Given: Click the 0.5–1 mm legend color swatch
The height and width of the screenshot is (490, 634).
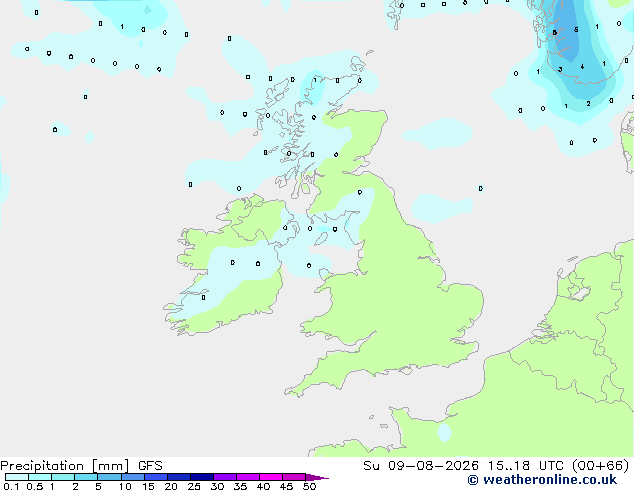Looking at the screenshot, I should click(x=40, y=477).
